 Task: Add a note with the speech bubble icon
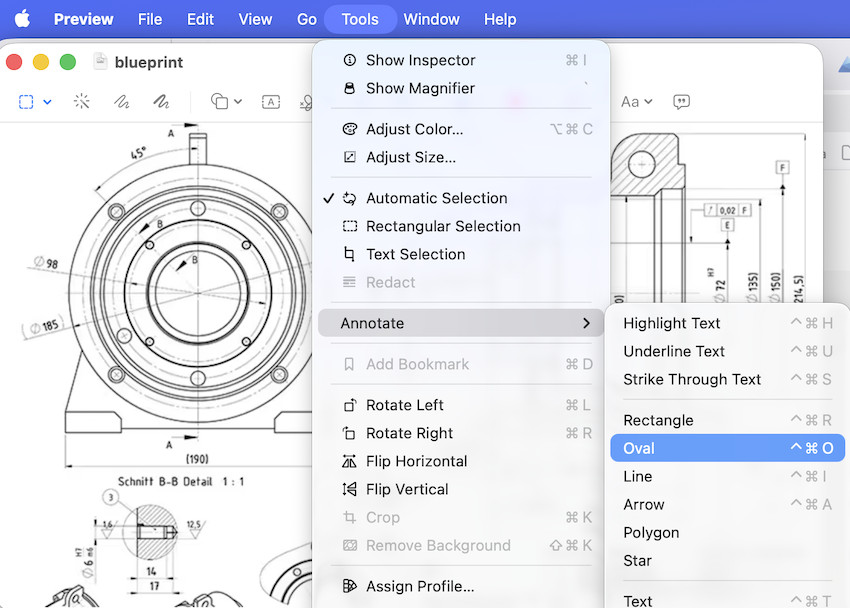(x=683, y=101)
